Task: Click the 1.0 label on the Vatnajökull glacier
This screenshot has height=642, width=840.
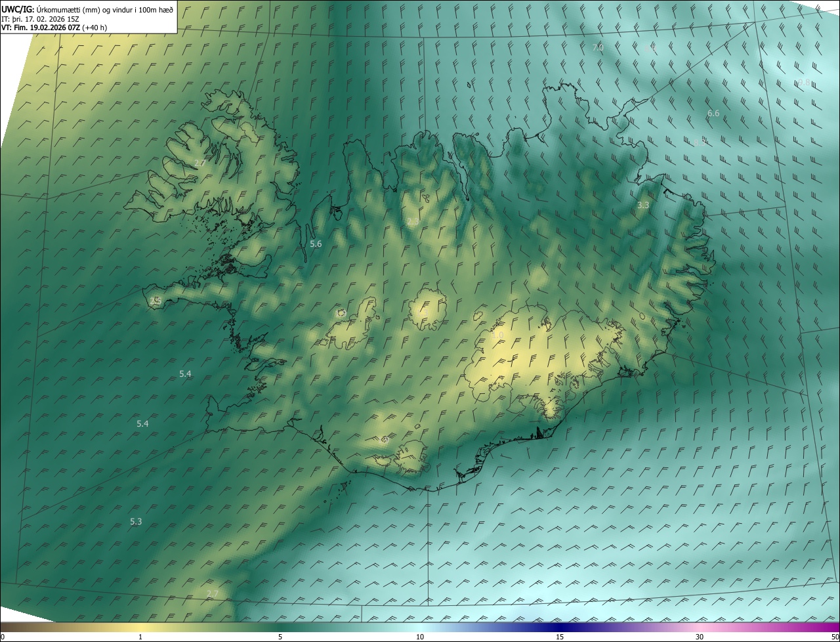Action: [497, 335]
